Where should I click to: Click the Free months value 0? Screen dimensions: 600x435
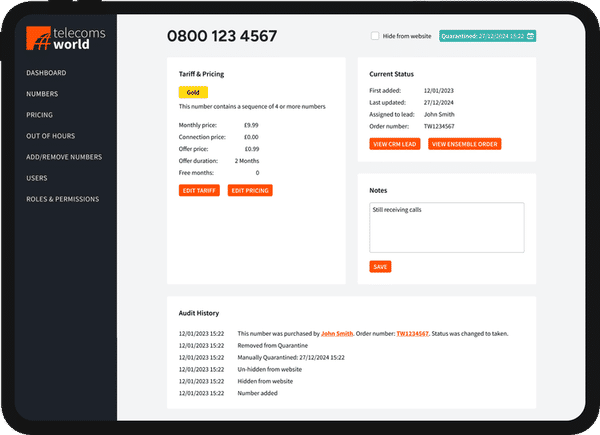coord(258,173)
